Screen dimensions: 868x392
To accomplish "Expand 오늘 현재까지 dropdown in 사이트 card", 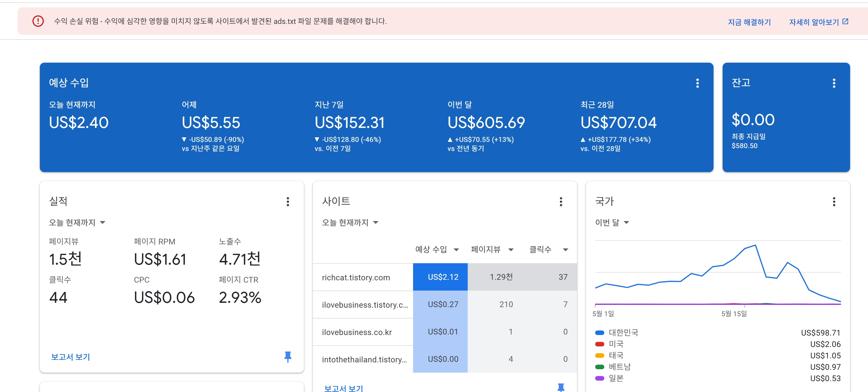I will [350, 222].
